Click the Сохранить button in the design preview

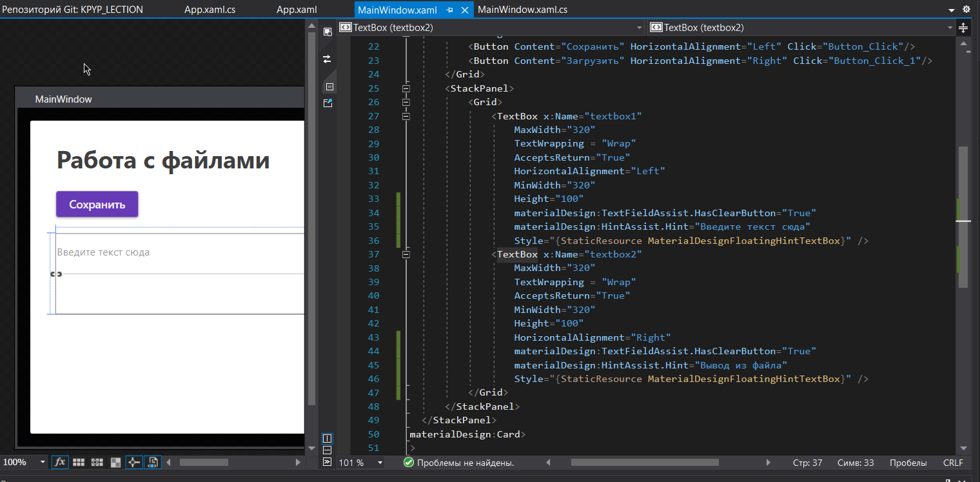tap(97, 204)
